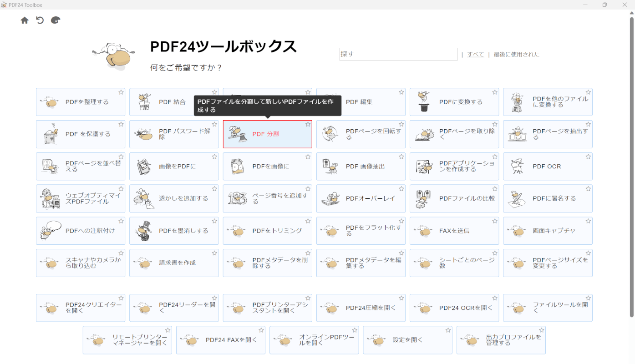Open the PDFページを取り除く tool
This screenshot has height=364, width=635.
point(454,134)
